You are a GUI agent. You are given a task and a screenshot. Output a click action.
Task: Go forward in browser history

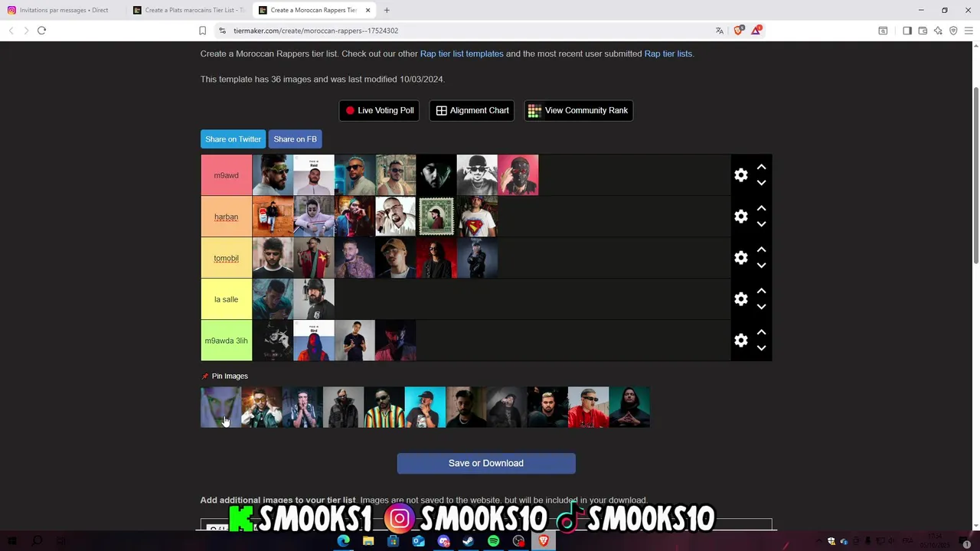pos(26,31)
